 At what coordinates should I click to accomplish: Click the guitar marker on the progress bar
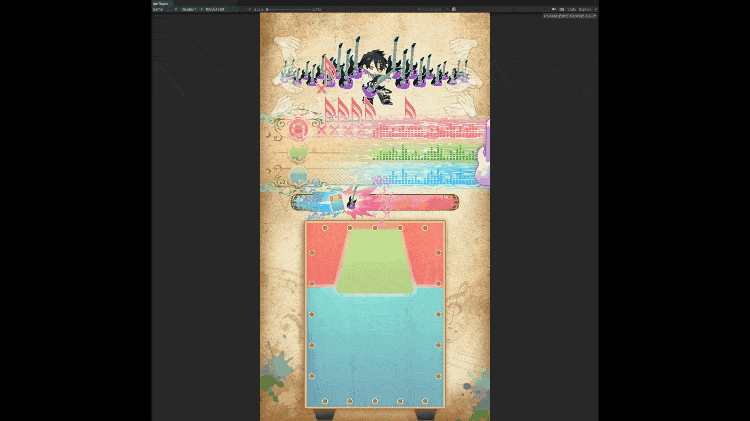pyautogui.click(x=352, y=201)
